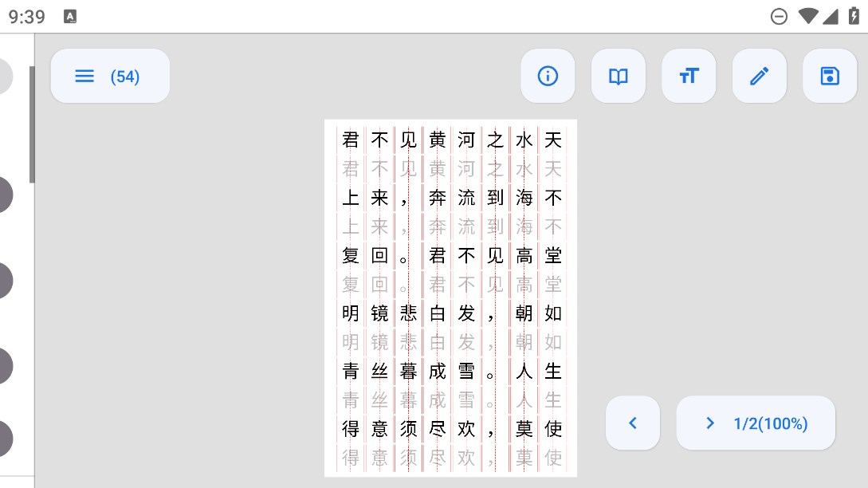Select the calligraphy practice sheet preview
Screen dimensions: 868x488
coord(450,298)
